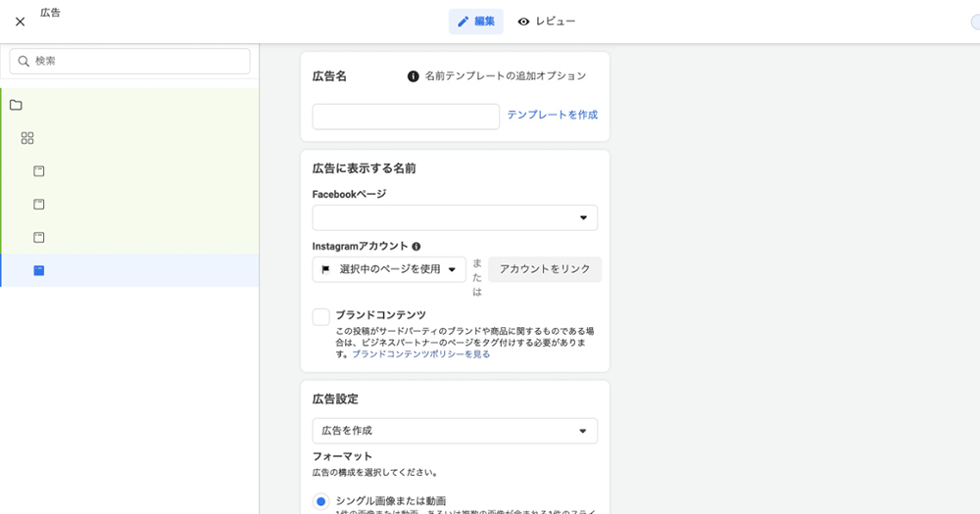Enable the ブランドコンテンツ checkbox

[x=321, y=316]
